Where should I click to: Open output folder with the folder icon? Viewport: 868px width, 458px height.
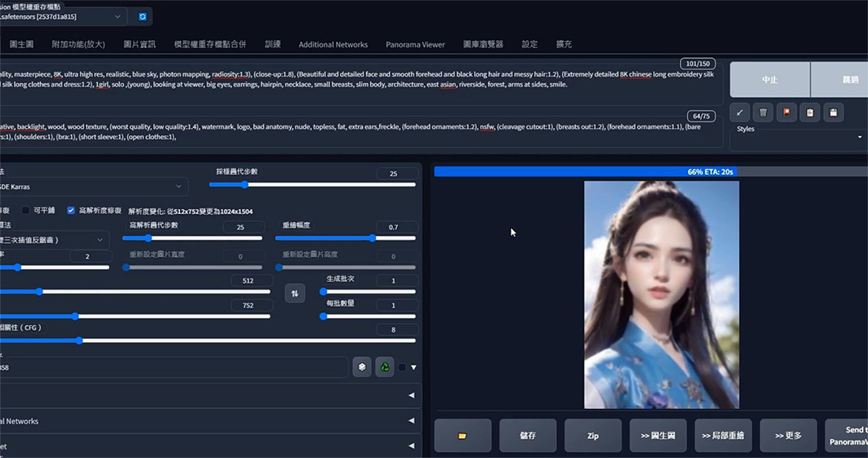[x=462, y=435]
